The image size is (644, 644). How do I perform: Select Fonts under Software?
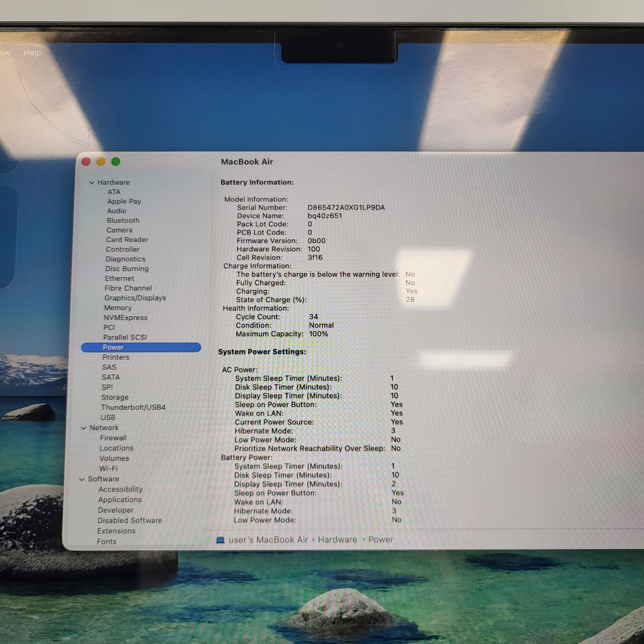click(x=106, y=541)
